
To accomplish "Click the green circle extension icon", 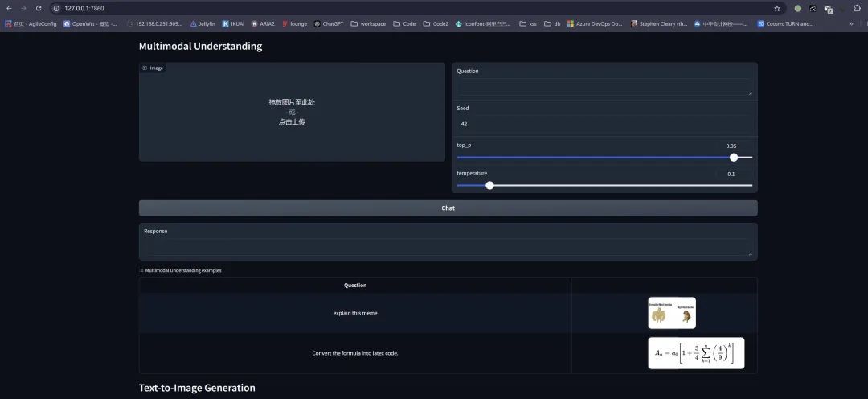I will point(798,8).
